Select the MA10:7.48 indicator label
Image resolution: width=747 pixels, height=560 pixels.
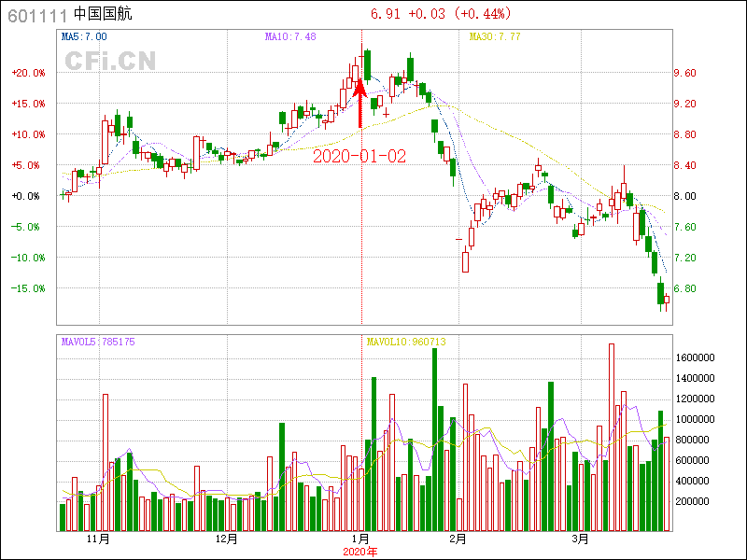point(290,36)
